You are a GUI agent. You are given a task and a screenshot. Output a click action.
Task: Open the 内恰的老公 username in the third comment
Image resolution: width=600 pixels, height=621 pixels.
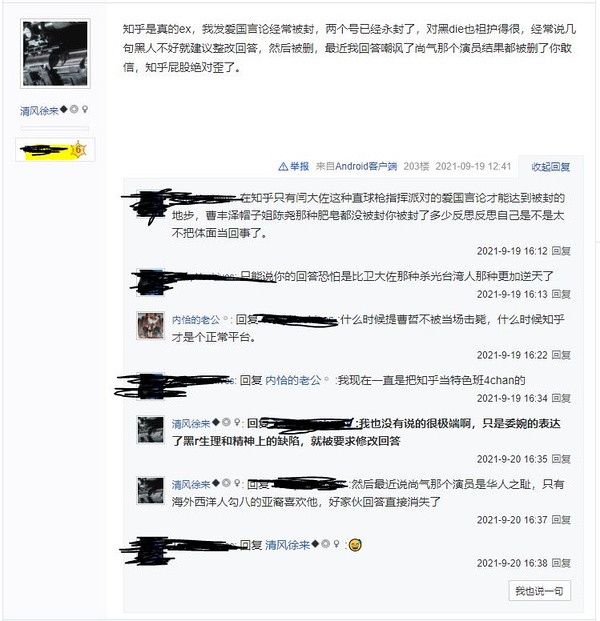[x=196, y=319]
